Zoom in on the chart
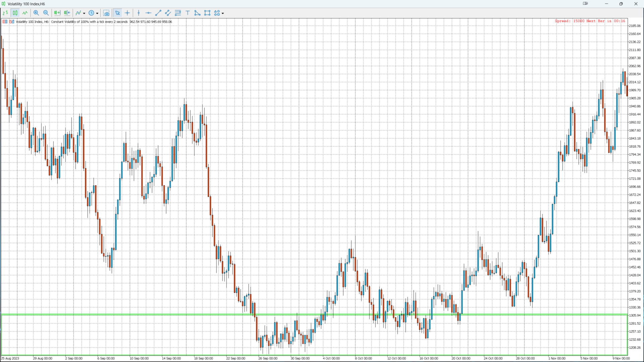 click(36, 13)
